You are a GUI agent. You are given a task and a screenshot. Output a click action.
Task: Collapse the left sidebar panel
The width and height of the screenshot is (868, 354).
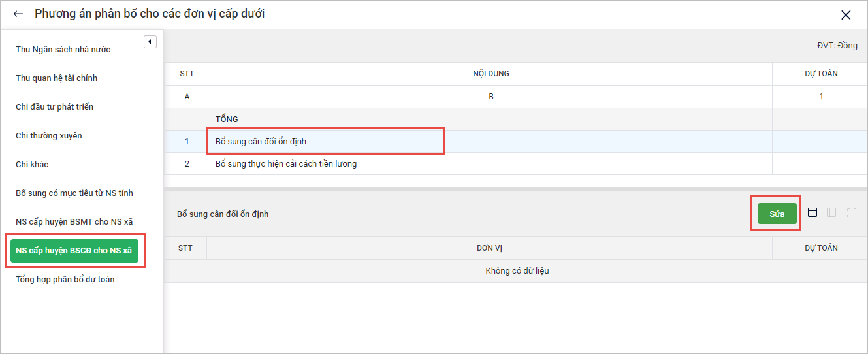150,42
